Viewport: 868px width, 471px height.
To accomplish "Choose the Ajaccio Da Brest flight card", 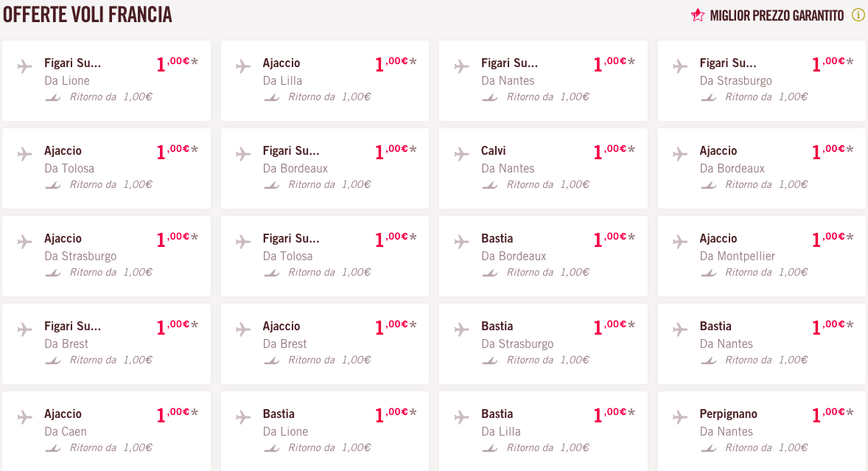I will (x=325, y=343).
